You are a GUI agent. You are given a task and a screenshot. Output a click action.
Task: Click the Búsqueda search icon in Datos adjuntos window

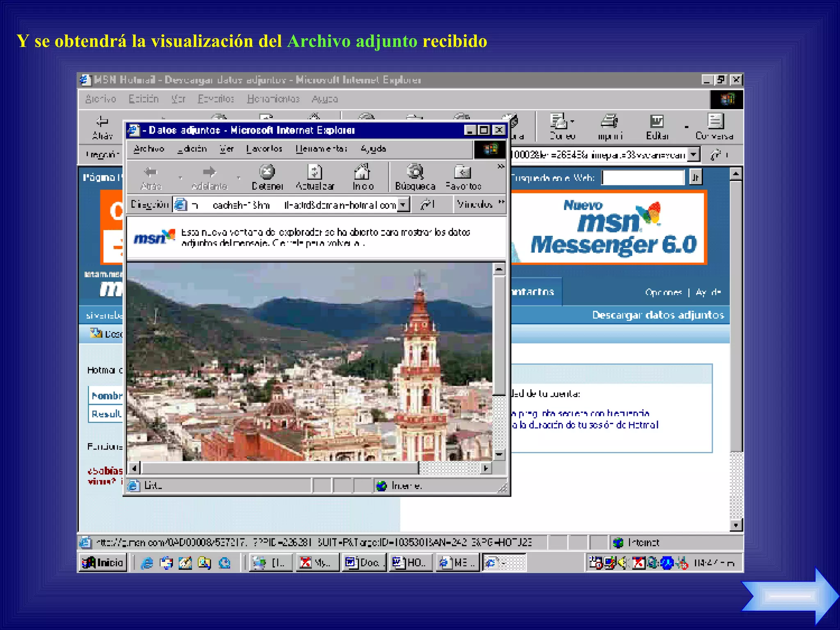(x=415, y=171)
